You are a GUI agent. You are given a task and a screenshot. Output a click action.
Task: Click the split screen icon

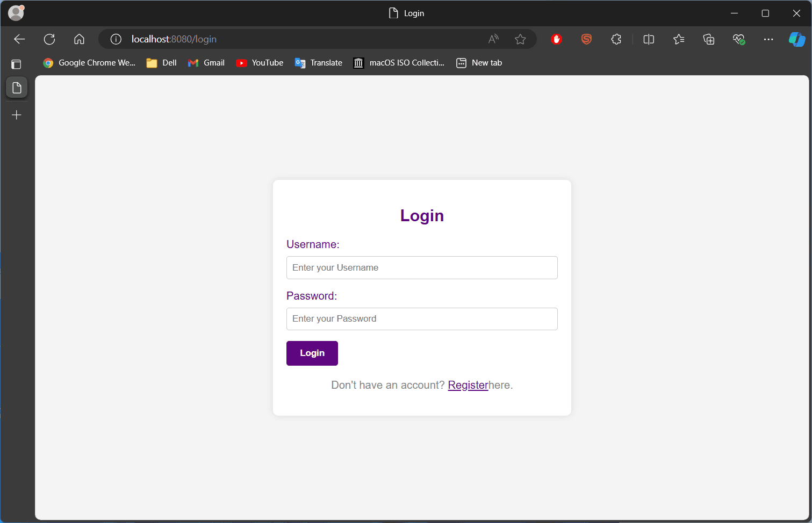pyautogui.click(x=648, y=39)
